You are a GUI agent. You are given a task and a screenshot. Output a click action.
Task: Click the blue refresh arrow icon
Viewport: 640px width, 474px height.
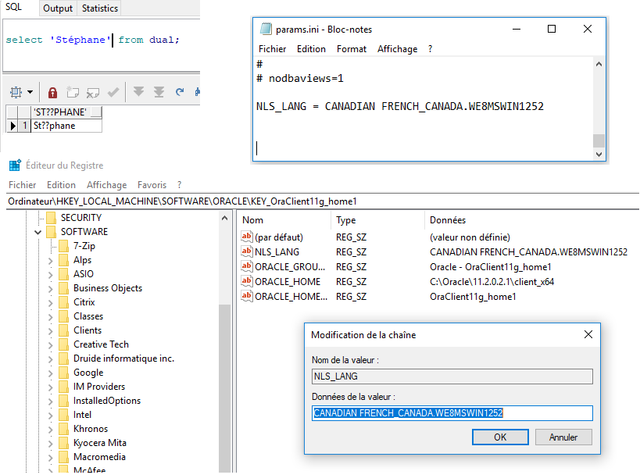[x=180, y=92]
